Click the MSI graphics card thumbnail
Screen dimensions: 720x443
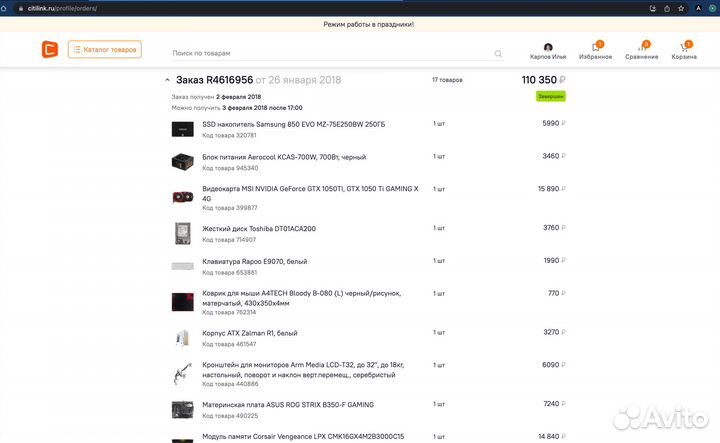click(182, 197)
